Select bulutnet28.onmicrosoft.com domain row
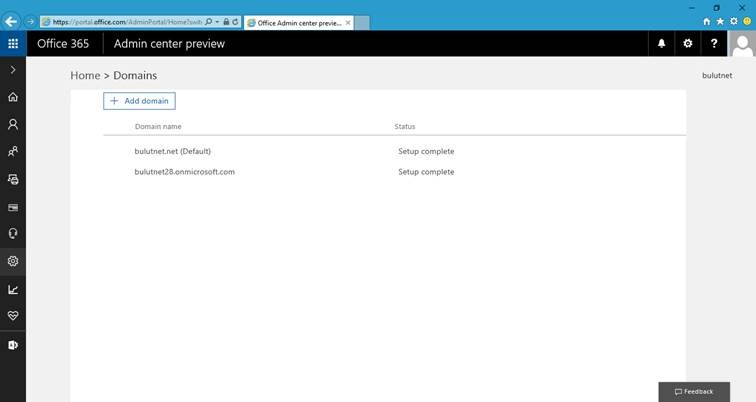 (394, 172)
